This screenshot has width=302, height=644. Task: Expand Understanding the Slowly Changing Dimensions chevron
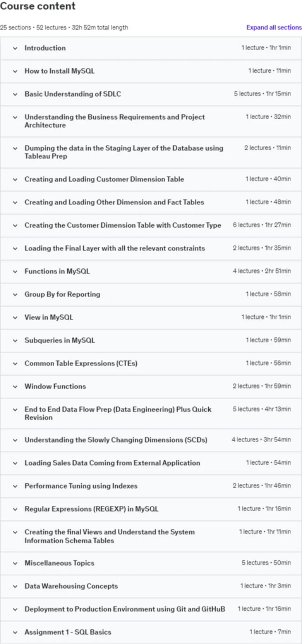pyautogui.click(x=15, y=440)
